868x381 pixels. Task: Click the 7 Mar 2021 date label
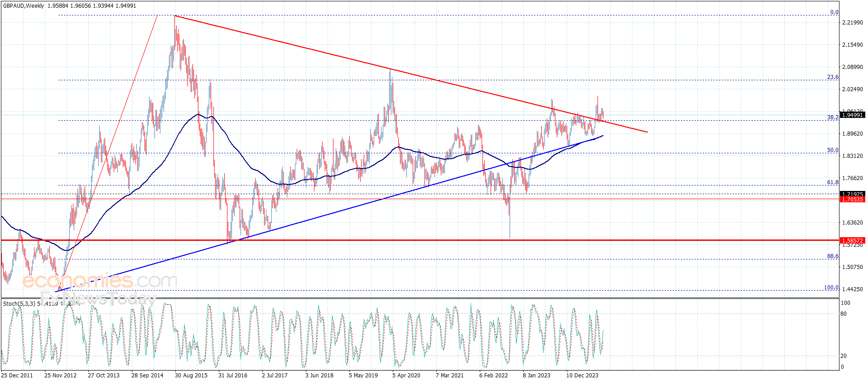[x=450, y=375]
